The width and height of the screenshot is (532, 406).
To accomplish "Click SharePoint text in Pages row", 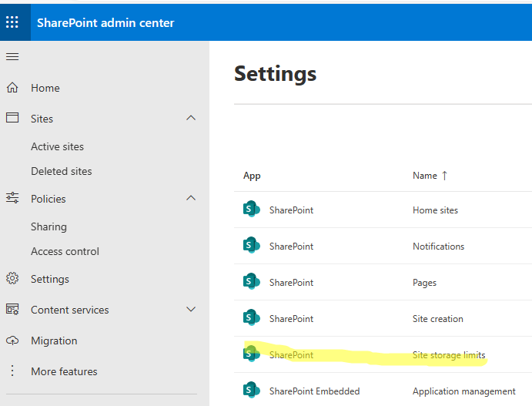I will (292, 283).
